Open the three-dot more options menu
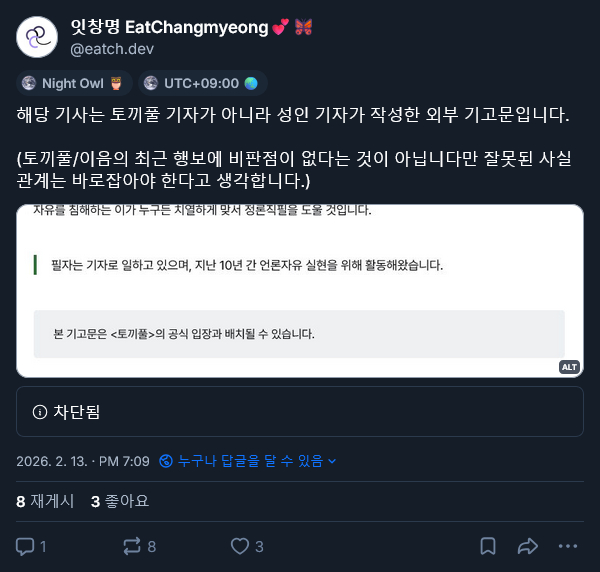 568,546
